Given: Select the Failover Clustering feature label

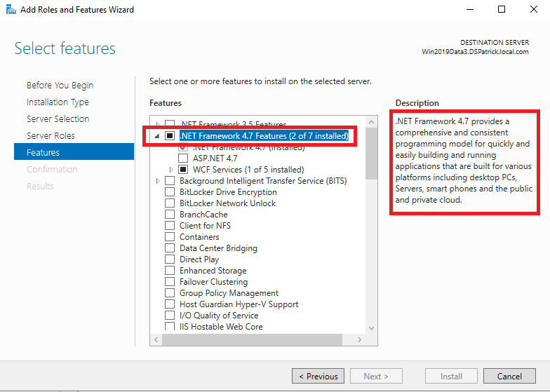Looking at the screenshot, I should (213, 282).
